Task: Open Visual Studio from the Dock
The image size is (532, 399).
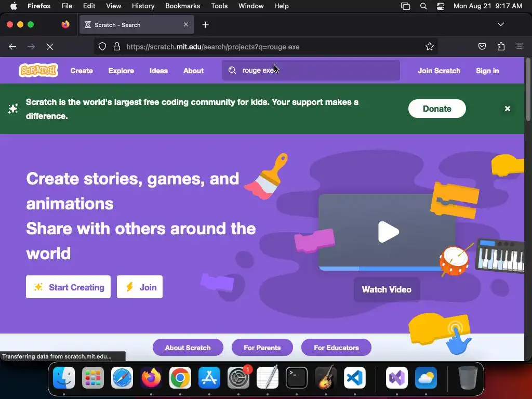Action: pyautogui.click(x=397, y=378)
